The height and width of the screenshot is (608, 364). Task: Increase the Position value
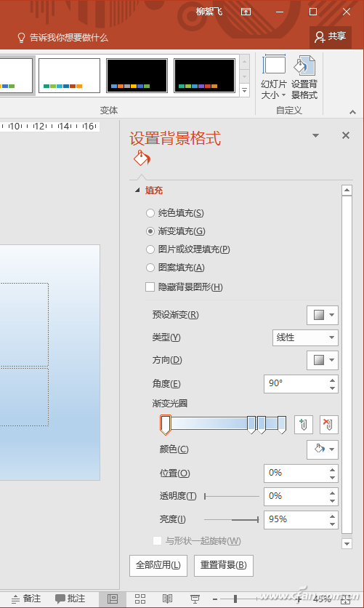point(332,469)
